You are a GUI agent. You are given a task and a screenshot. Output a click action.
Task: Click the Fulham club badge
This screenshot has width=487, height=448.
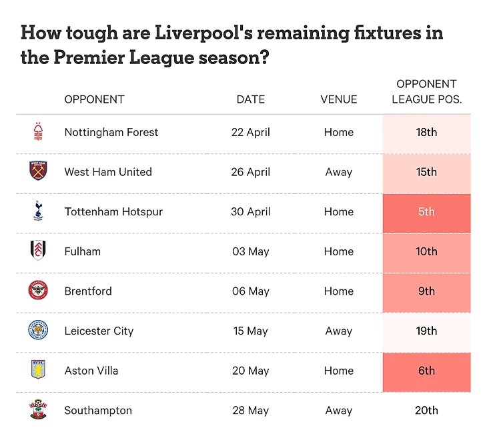pyautogui.click(x=38, y=251)
